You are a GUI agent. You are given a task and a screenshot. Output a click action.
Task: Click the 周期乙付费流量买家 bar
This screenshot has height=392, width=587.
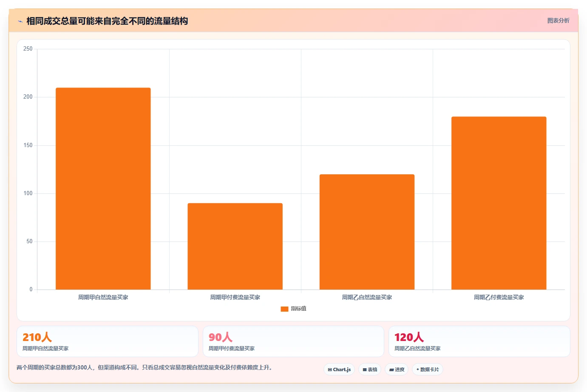(499, 203)
